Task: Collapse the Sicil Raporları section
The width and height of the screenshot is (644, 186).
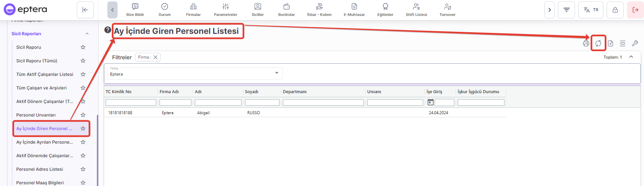Action: pos(87,34)
